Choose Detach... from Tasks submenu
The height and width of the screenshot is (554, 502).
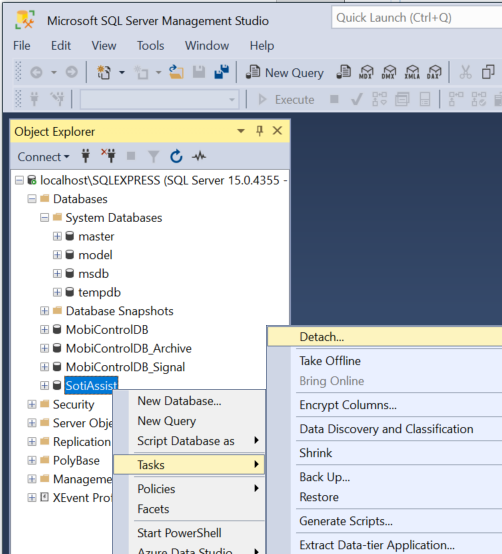[385, 337]
